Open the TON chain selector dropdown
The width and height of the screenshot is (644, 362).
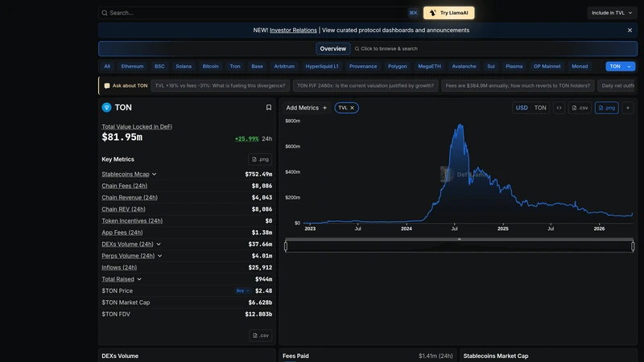point(620,67)
